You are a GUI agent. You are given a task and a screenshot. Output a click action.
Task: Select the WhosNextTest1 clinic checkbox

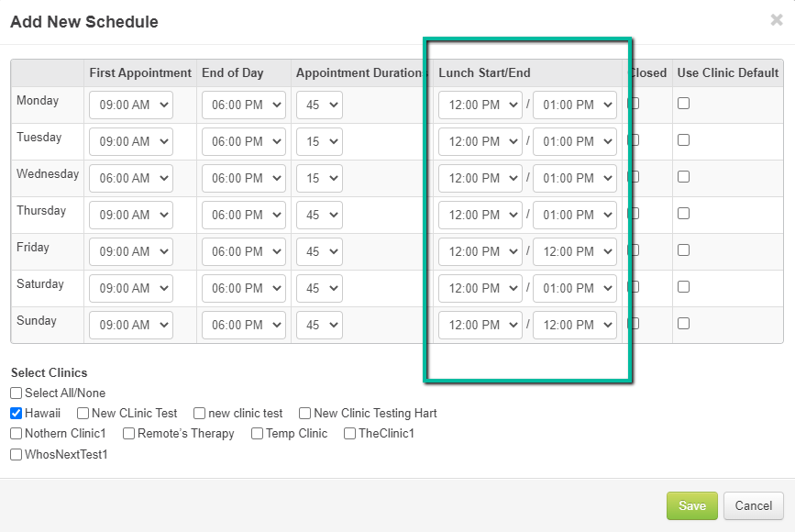click(17, 454)
